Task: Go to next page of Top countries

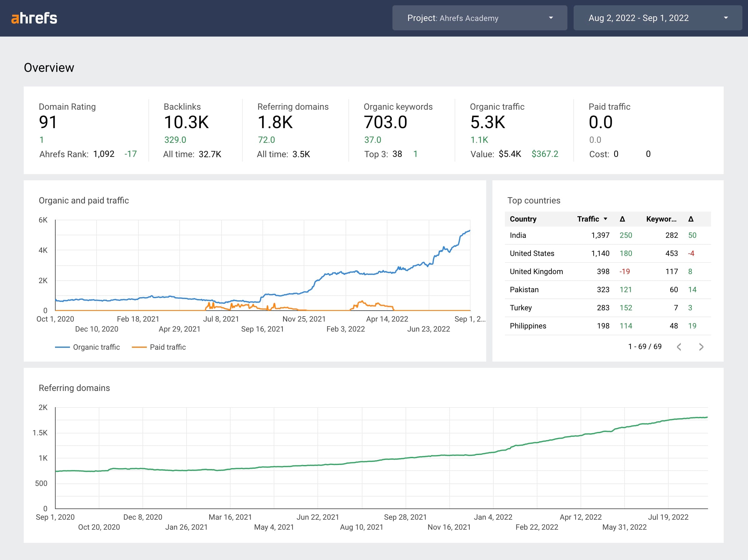Action: [701, 347]
